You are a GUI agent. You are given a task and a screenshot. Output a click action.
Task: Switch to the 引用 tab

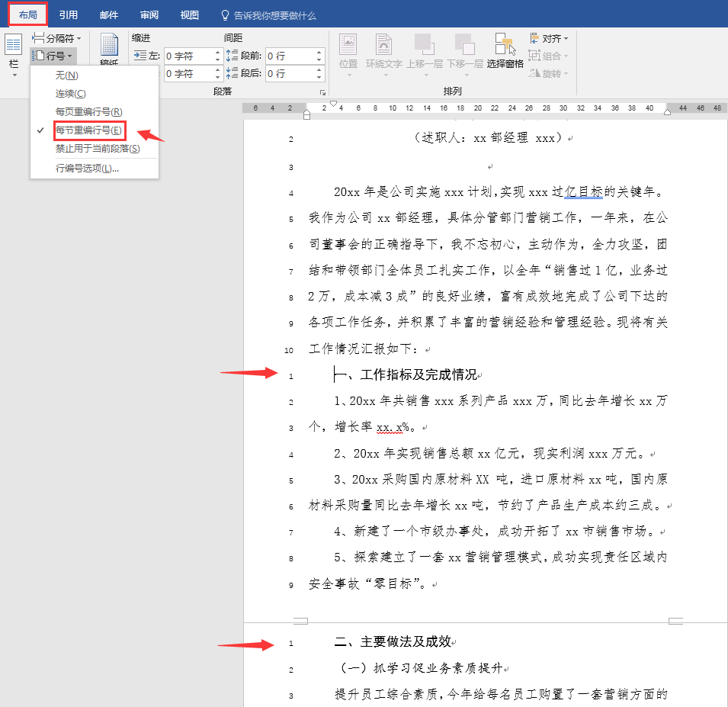click(69, 14)
